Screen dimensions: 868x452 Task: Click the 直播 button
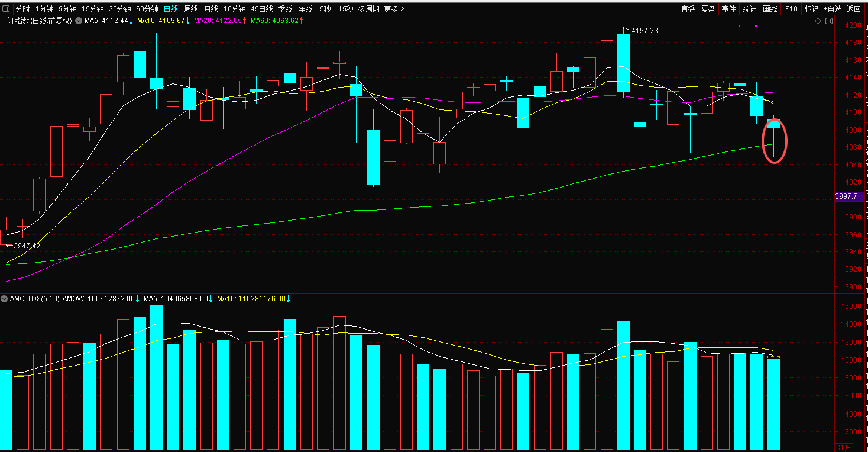click(x=688, y=9)
